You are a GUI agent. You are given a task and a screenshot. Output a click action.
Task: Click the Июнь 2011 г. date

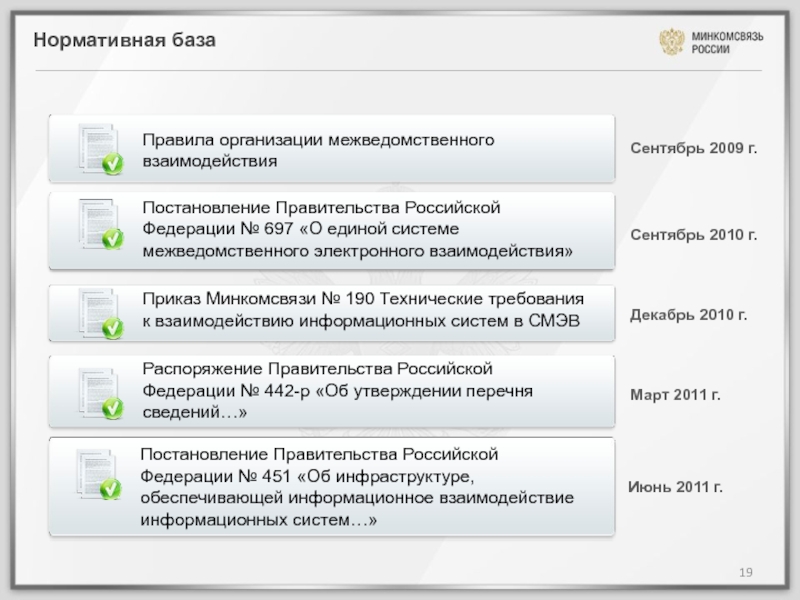click(x=674, y=487)
